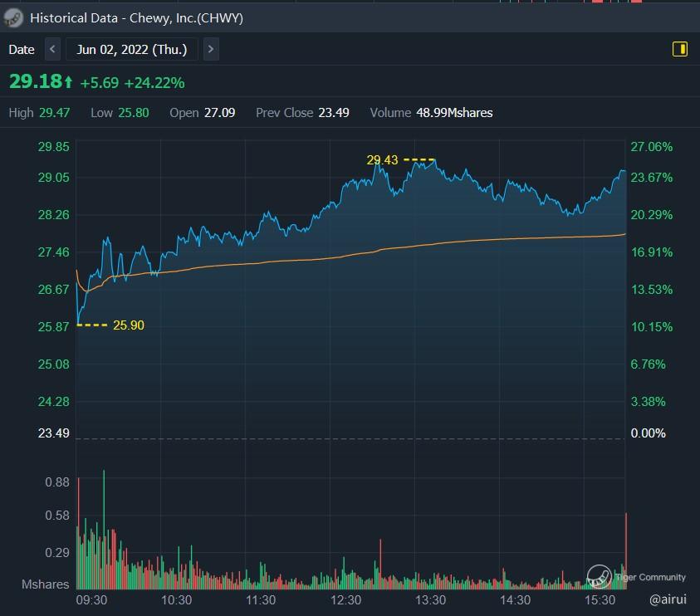Click the Historical Data - Chewy, Inc. title
The height and width of the screenshot is (616, 700).
[137, 18]
